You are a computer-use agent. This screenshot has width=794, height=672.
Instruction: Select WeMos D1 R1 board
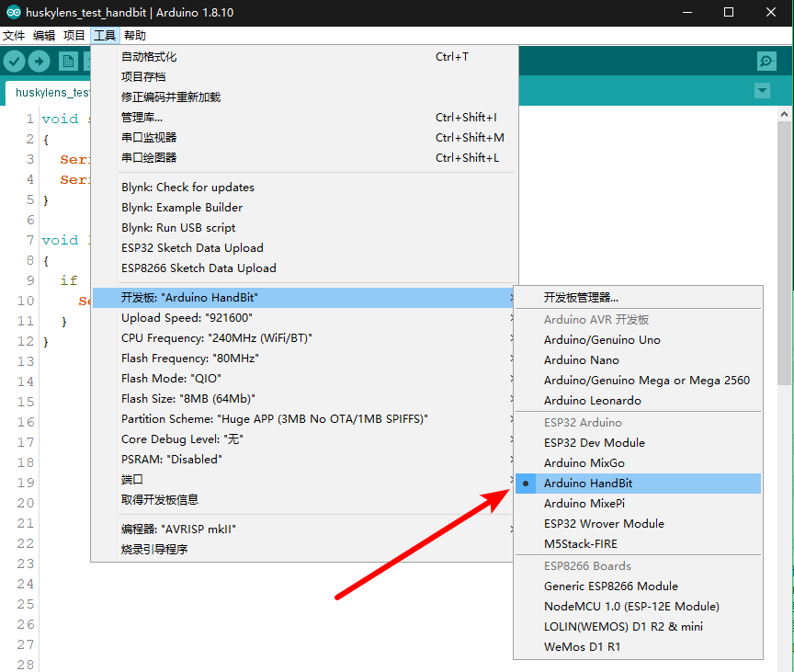point(638,647)
